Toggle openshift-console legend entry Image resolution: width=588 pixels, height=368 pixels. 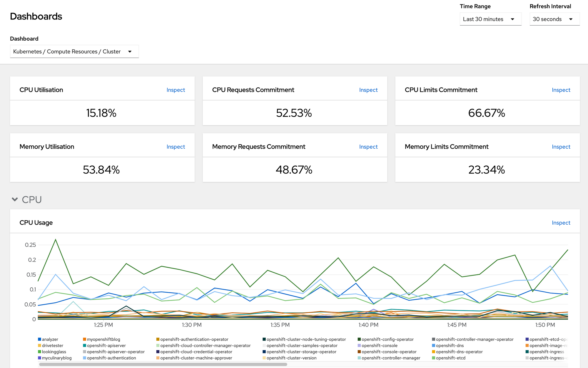click(x=379, y=346)
